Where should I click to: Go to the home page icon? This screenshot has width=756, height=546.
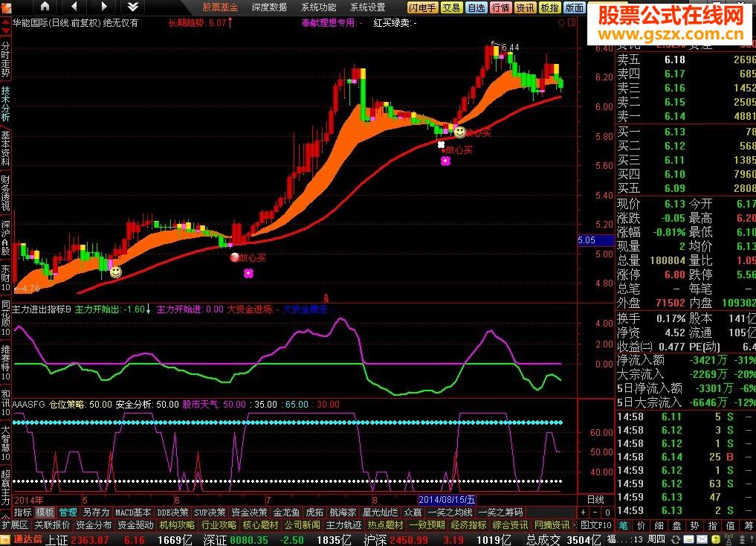pyautogui.click(x=45, y=6)
